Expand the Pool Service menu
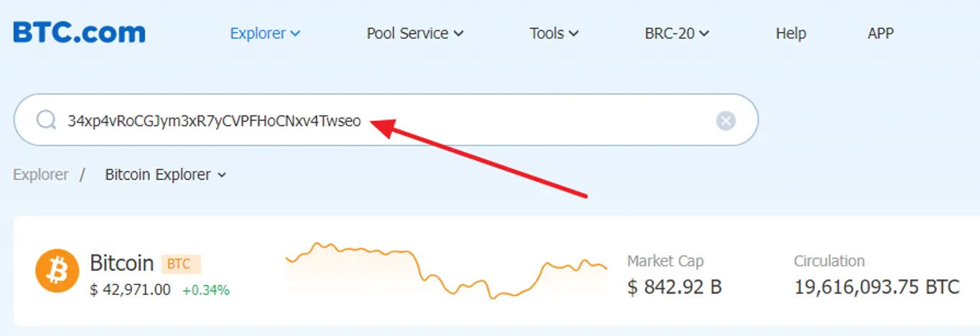The width and height of the screenshot is (980, 336). coord(415,33)
